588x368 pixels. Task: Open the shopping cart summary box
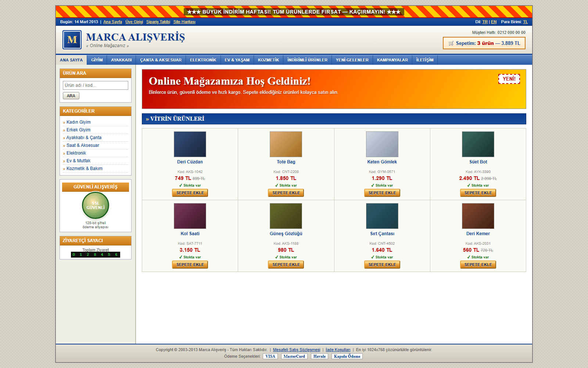coord(484,43)
